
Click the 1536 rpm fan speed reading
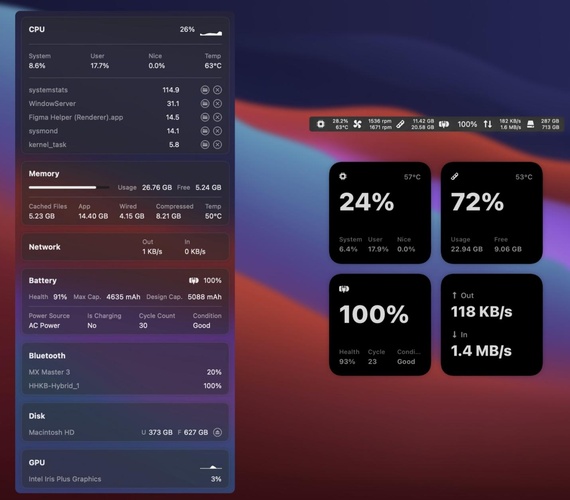[380, 121]
